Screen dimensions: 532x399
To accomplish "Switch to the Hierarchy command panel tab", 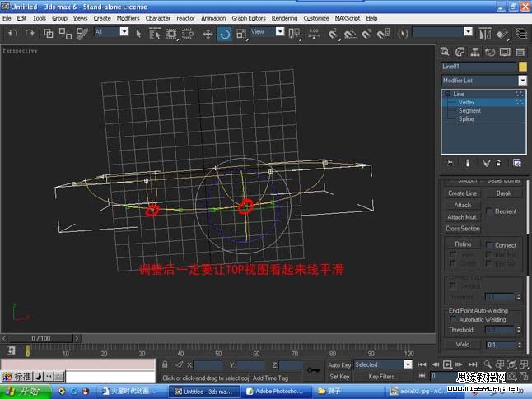I will tap(475, 52).
